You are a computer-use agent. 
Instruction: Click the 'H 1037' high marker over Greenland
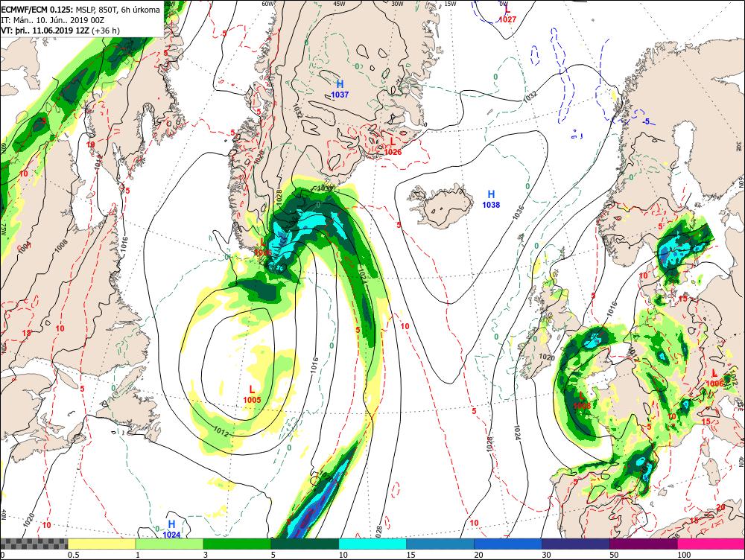click(340, 89)
